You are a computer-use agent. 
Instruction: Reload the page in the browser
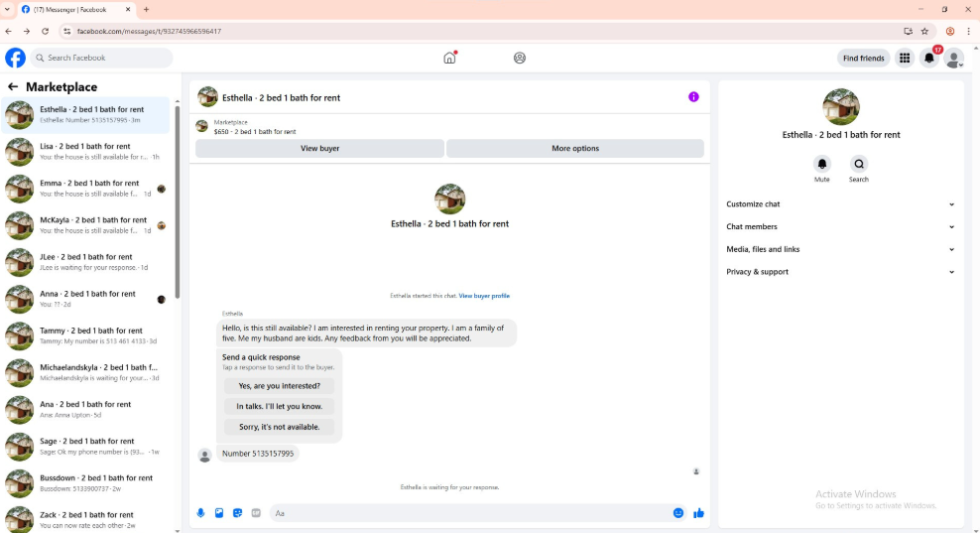[x=45, y=31]
